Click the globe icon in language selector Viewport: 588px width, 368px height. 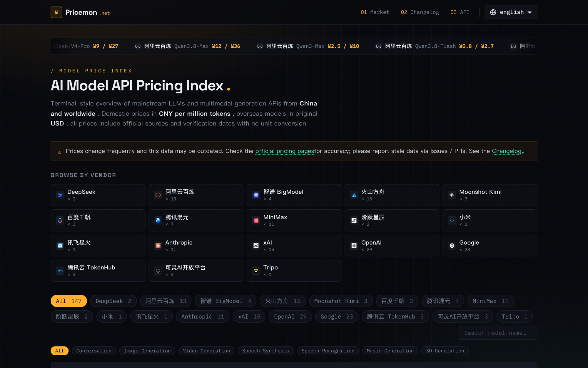[x=493, y=12]
